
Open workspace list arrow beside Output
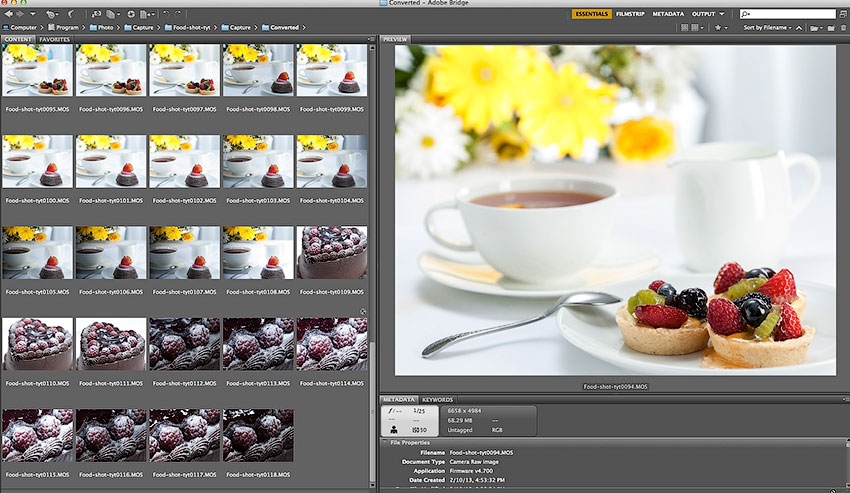722,14
